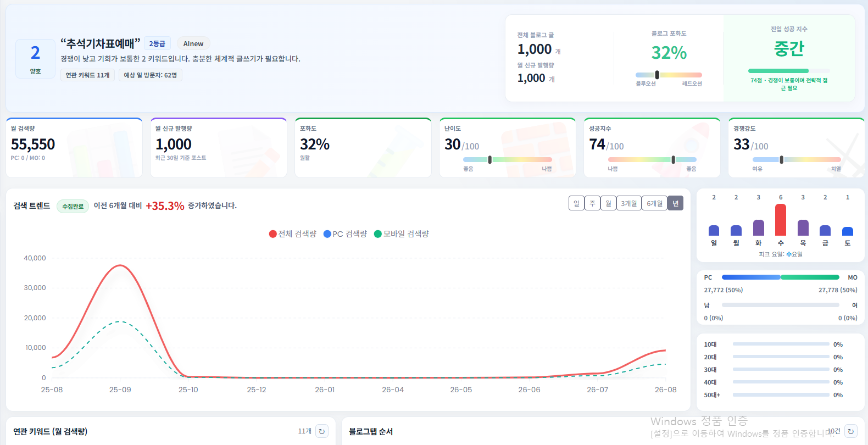The image size is (868, 445).
Task: Click the 2등급 grade badge
Action: (x=157, y=43)
